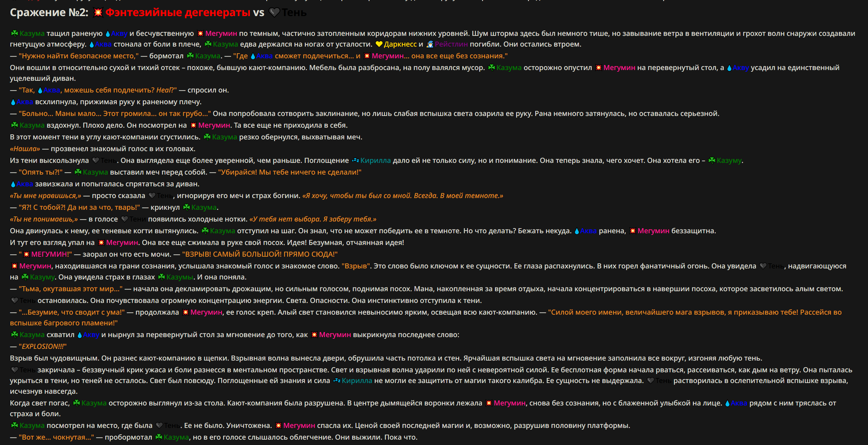Click the clover emoji before 'Казума отступил на шаг'
The height and width of the screenshot is (445, 868).
pyautogui.click(x=205, y=231)
